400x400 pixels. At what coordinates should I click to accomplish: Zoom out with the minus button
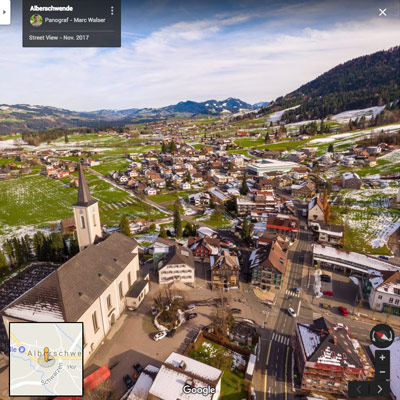tap(382, 372)
